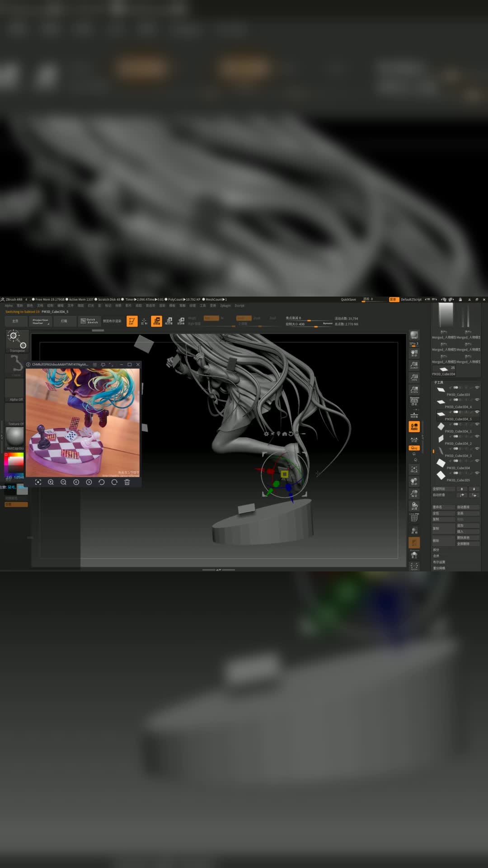Click the QuickSave button

pos(348,300)
